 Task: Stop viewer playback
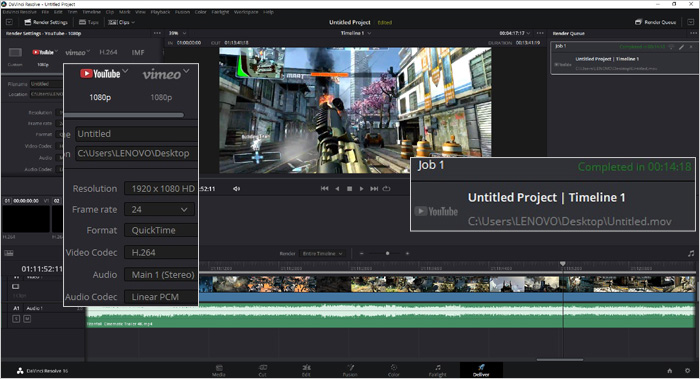click(x=350, y=189)
